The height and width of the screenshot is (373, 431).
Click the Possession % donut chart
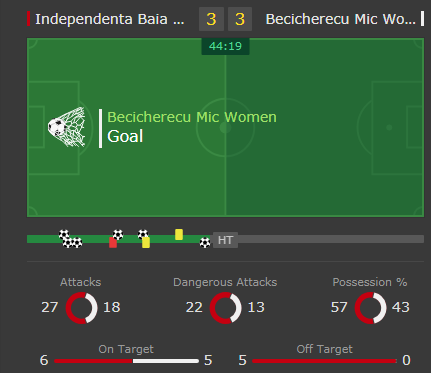(370, 308)
